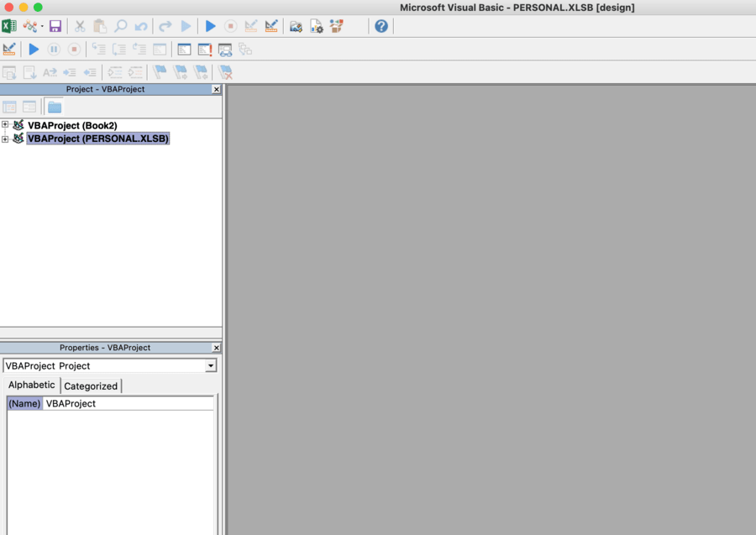Viewport: 756px width, 535px height.
Task: Open the Project Explorer toolbar icon
Action: (x=296, y=26)
